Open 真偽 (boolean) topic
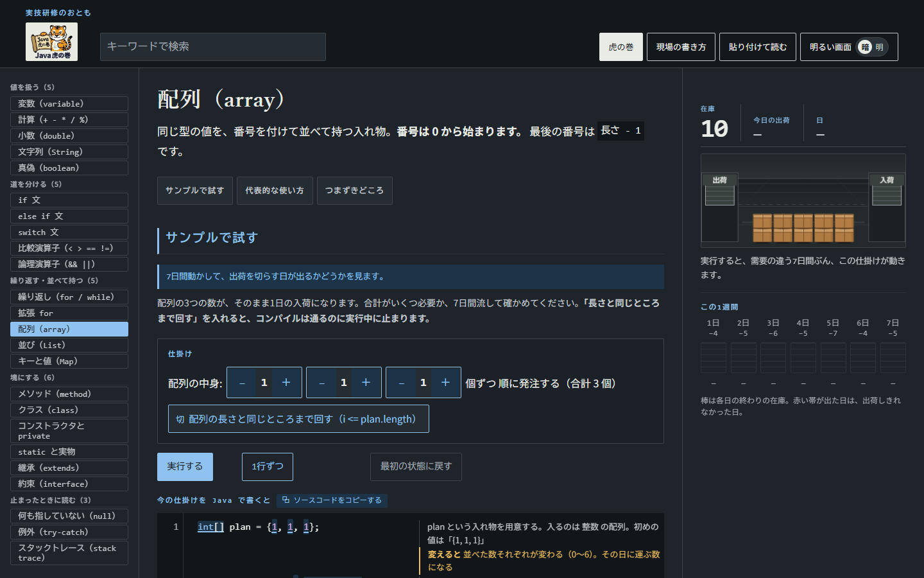The width and height of the screenshot is (924, 578). pyautogui.click(x=69, y=168)
